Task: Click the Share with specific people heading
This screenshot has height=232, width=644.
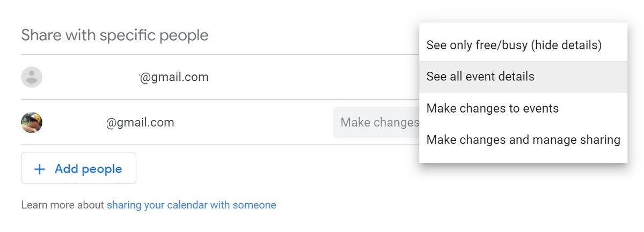Action: pos(115,35)
